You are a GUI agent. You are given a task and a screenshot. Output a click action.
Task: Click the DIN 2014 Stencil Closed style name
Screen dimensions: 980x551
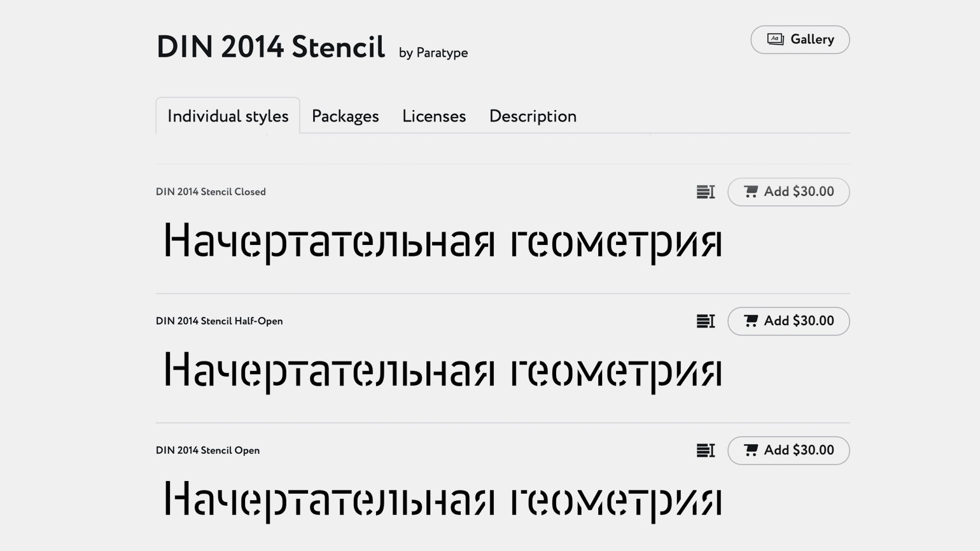click(x=211, y=192)
